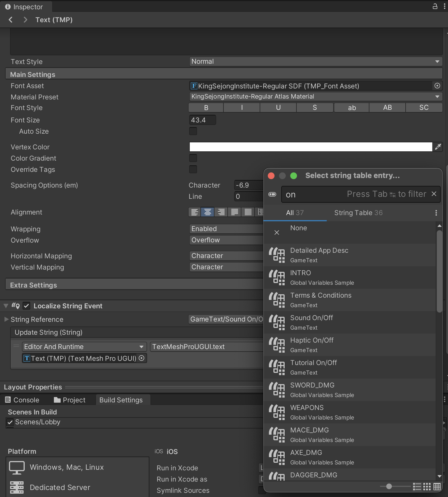Image resolution: width=448 pixels, height=497 pixels.
Task: Open Font Asset object picker
Action: tap(437, 86)
